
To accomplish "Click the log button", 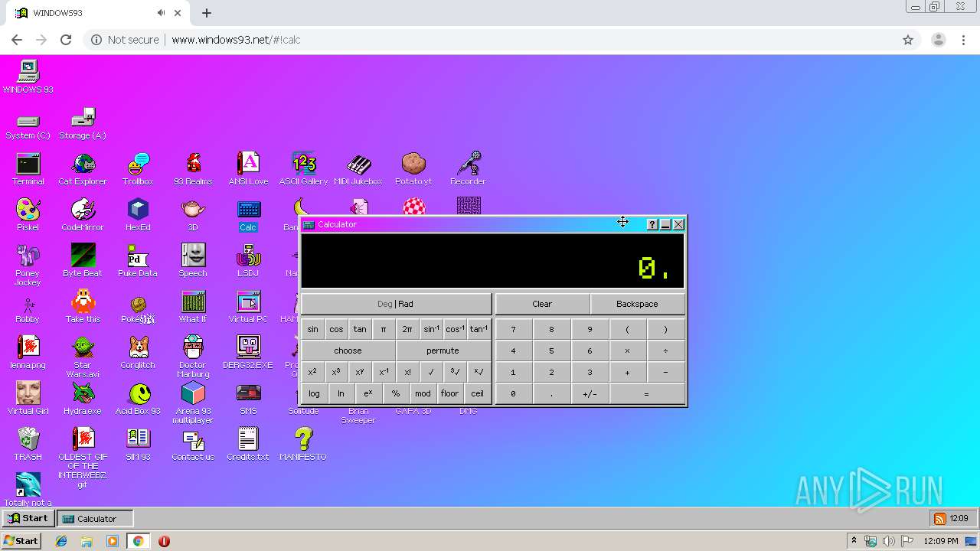I will (314, 393).
